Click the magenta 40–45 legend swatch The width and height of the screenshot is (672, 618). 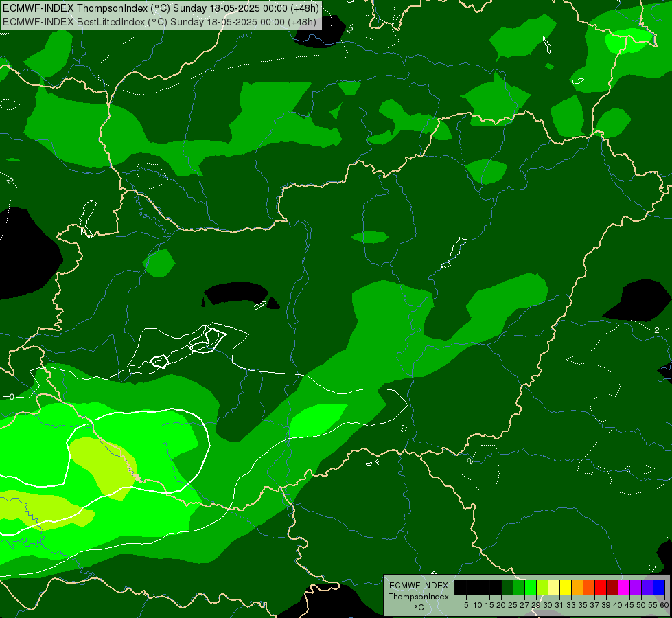[x=624, y=587]
